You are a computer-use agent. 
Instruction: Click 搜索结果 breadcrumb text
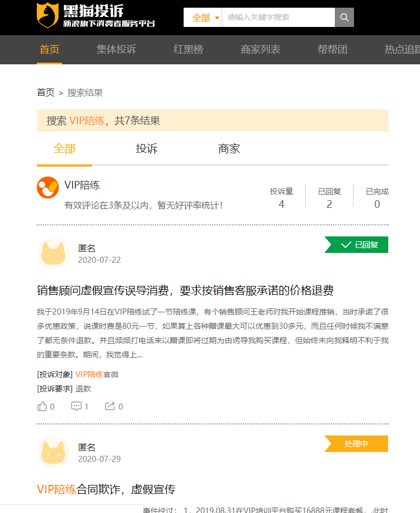[x=85, y=92]
